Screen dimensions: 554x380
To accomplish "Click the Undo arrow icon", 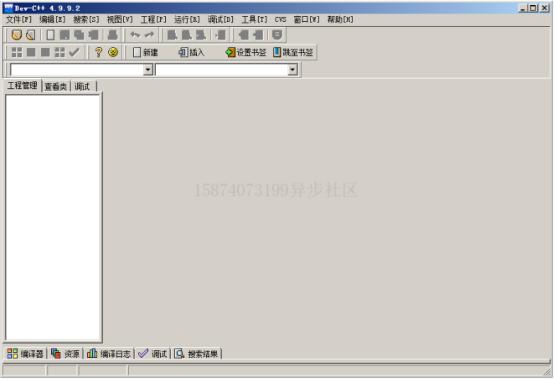I will (135, 35).
